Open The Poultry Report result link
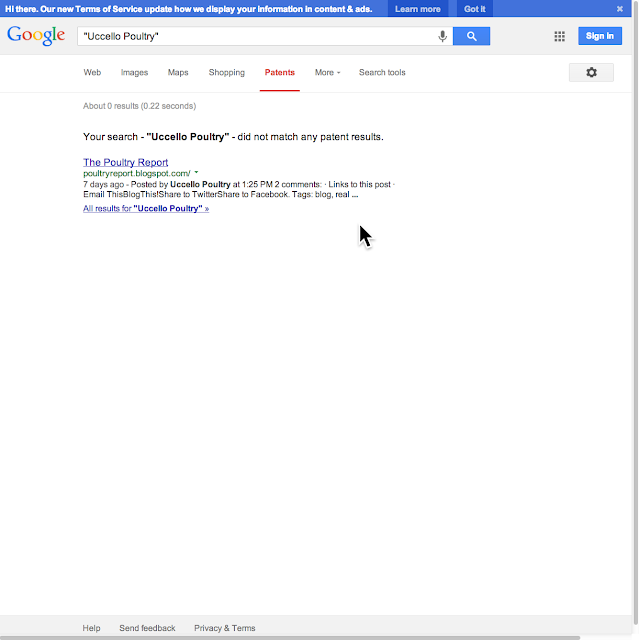The width and height of the screenshot is (639, 640). click(126, 162)
